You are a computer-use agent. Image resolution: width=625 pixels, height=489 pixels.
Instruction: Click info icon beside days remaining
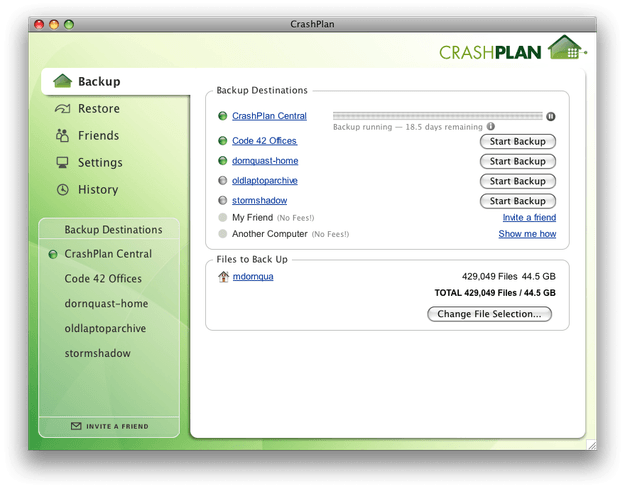click(x=491, y=126)
